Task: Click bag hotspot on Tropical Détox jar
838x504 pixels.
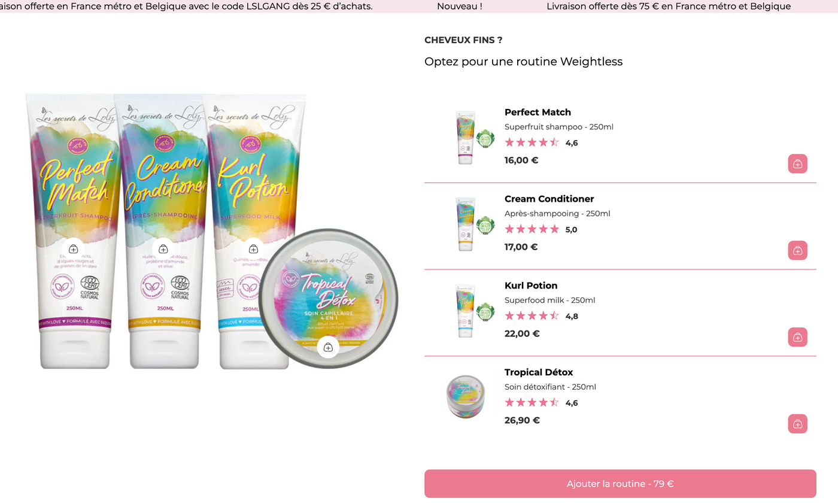Action: click(328, 347)
